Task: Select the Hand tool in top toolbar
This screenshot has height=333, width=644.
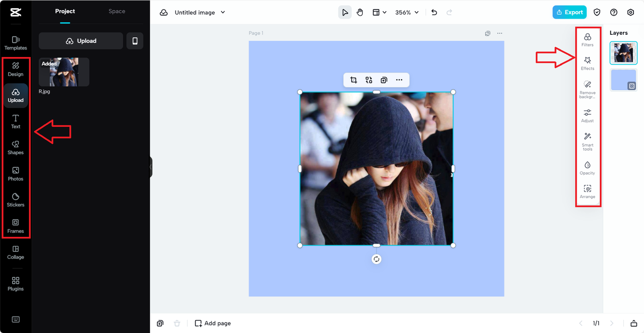Action: 360,12
